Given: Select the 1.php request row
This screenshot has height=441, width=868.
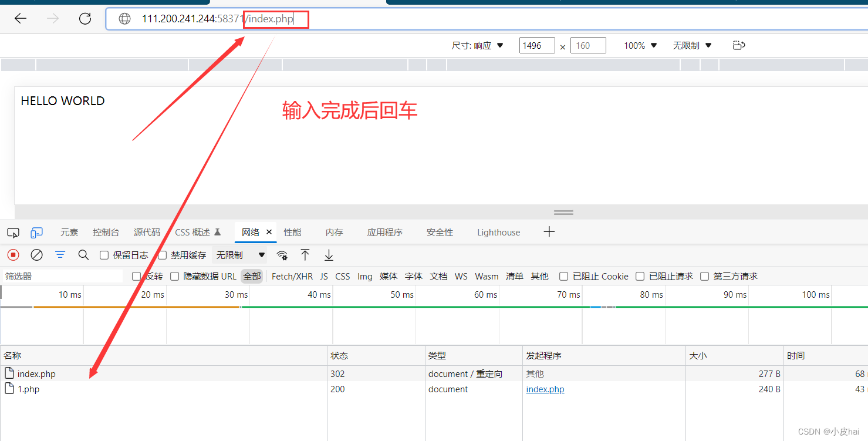Looking at the screenshot, I should [434, 389].
